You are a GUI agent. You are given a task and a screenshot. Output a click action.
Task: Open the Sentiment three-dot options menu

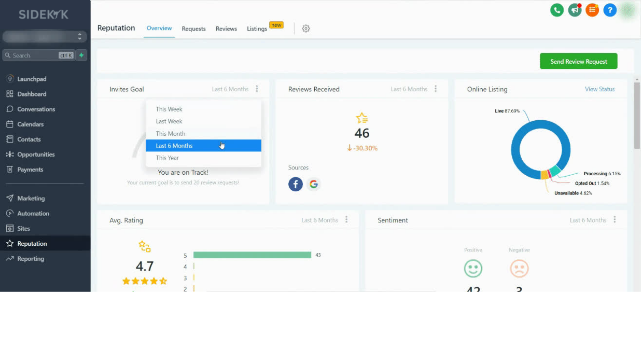tap(614, 220)
